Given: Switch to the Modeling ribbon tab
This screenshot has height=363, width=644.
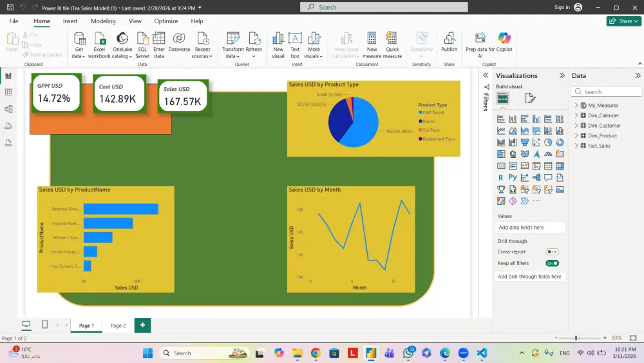Looking at the screenshot, I should click(103, 21).
